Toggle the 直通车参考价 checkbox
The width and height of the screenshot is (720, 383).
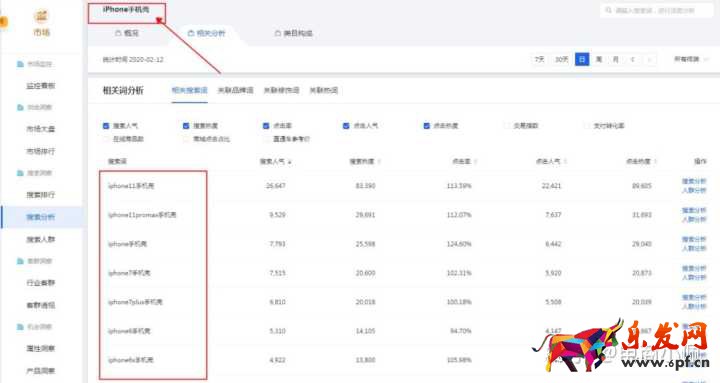266,139
